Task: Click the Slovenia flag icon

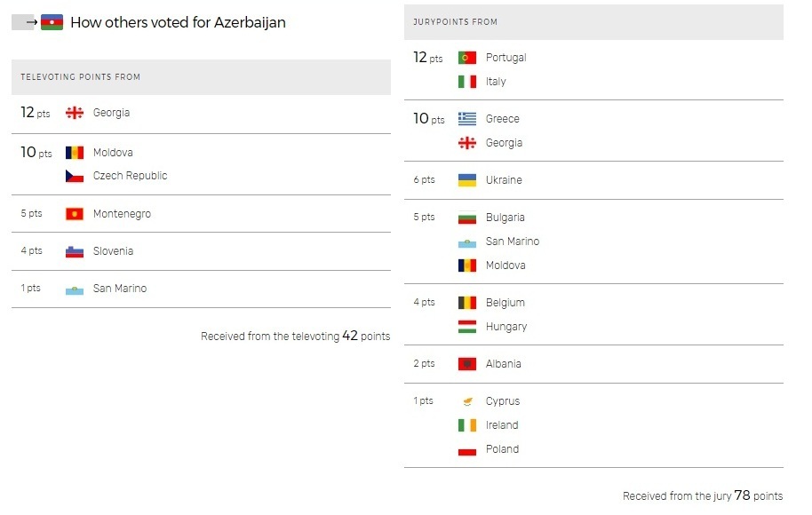Action: point(75,251)
